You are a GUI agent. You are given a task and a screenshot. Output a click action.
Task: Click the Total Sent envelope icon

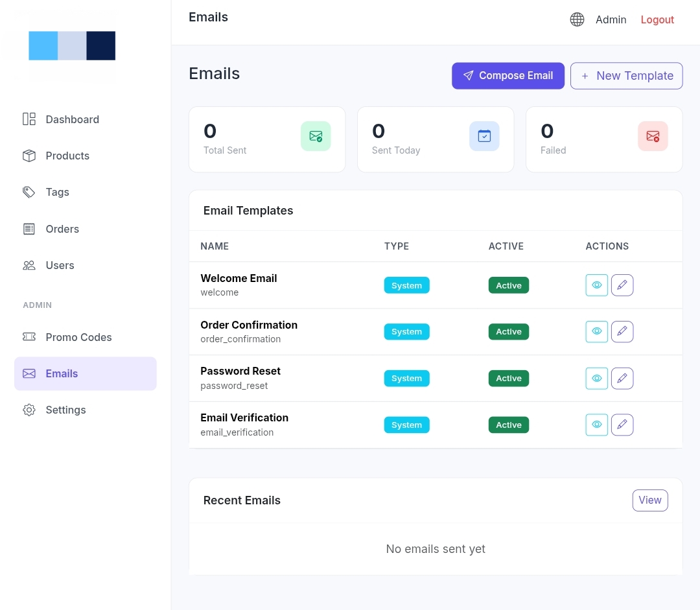point(316,136)
